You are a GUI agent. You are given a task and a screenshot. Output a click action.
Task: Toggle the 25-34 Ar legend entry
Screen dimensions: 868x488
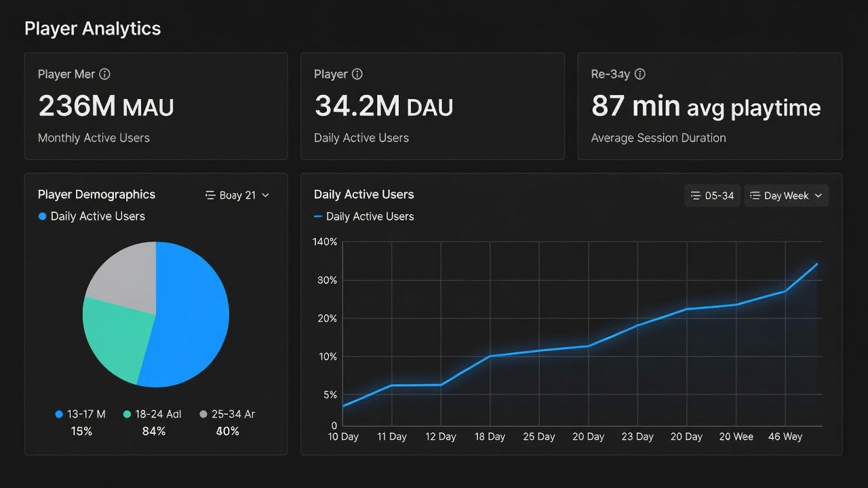point(227,414)
